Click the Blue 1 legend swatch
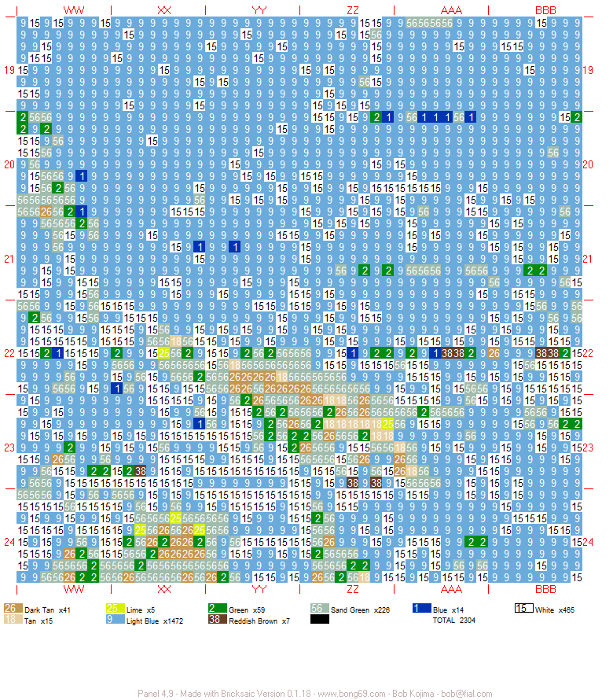 point(421,608)
